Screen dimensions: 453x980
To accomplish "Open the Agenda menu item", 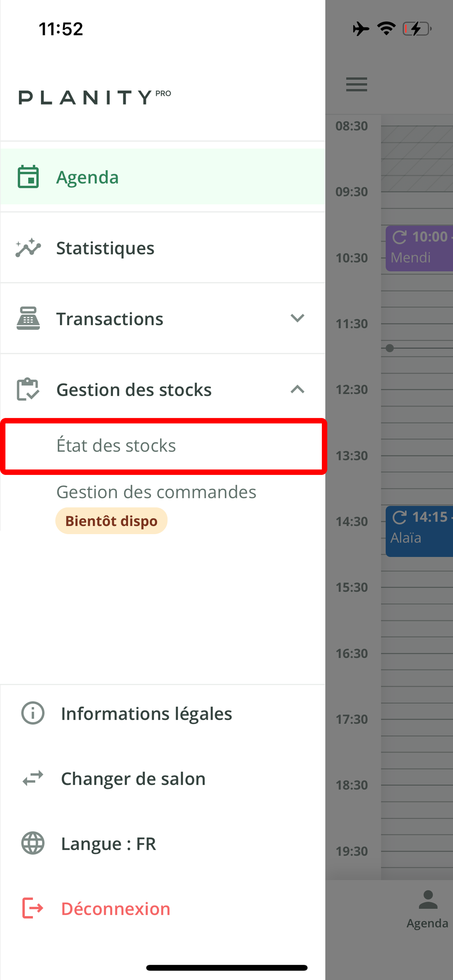I will (x=87, y=177).
